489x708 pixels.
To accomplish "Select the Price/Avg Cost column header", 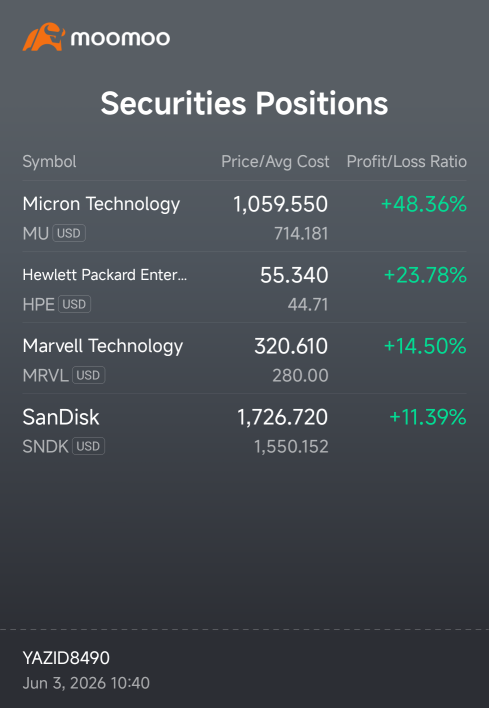I will tap(275, 162).
